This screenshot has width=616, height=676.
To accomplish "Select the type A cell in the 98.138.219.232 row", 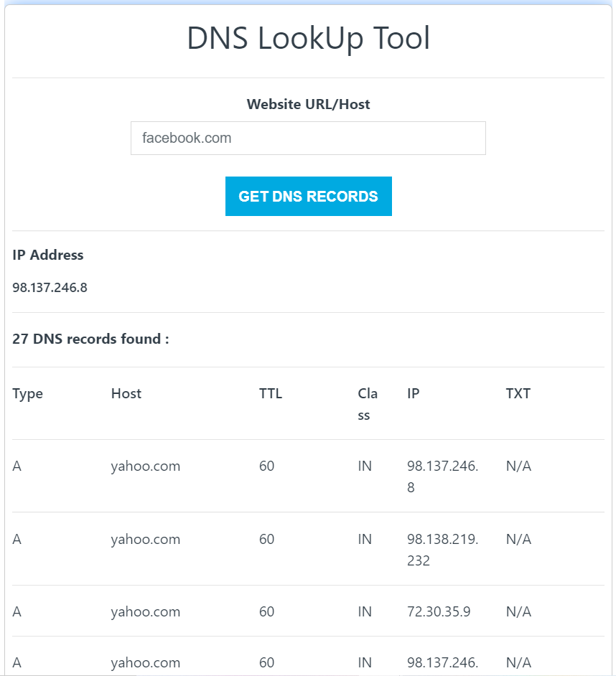I will point(17,540).
